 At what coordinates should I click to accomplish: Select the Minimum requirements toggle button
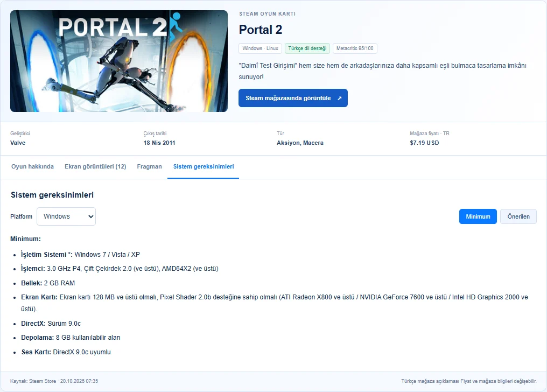[x=478, y=216]
